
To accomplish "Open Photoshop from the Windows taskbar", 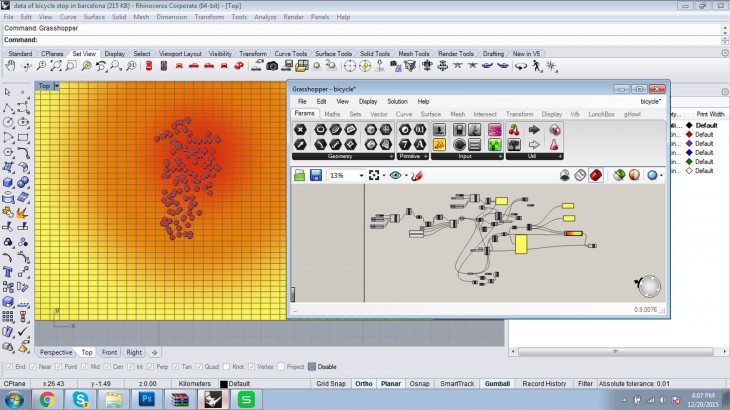I will click(145, 399).
